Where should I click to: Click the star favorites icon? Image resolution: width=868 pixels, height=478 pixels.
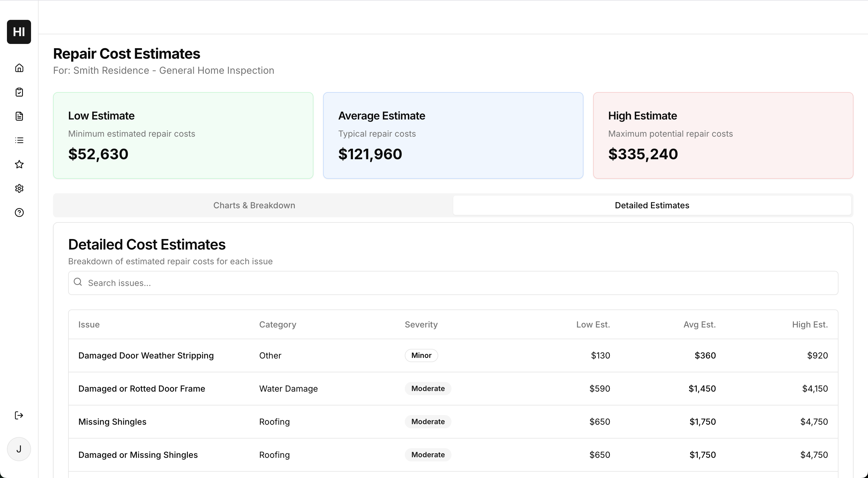[19, 164]
